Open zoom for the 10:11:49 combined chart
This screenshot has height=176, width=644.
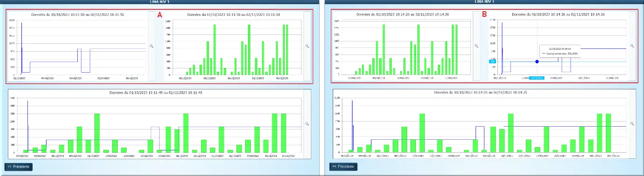[x=307, y=124]
